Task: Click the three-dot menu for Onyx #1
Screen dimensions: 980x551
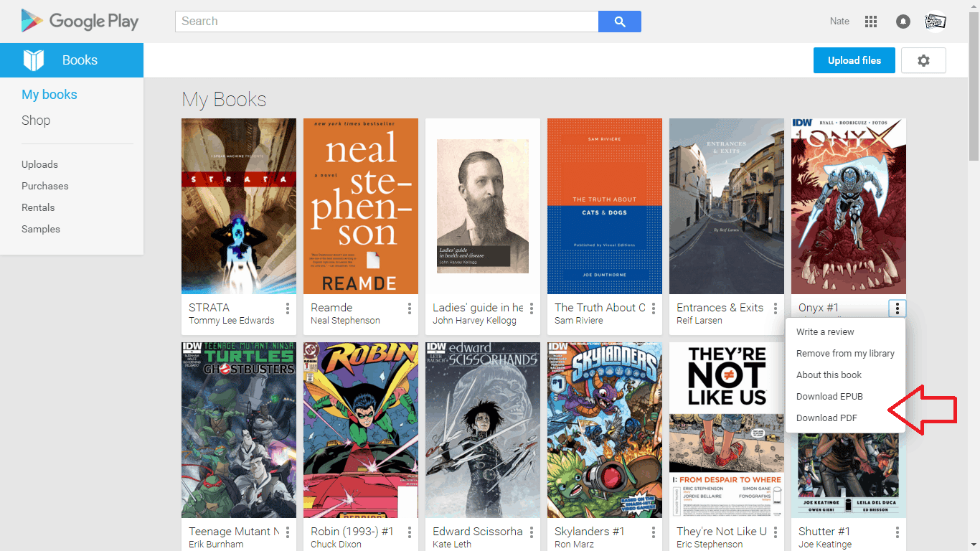Action: pos(897,309)
